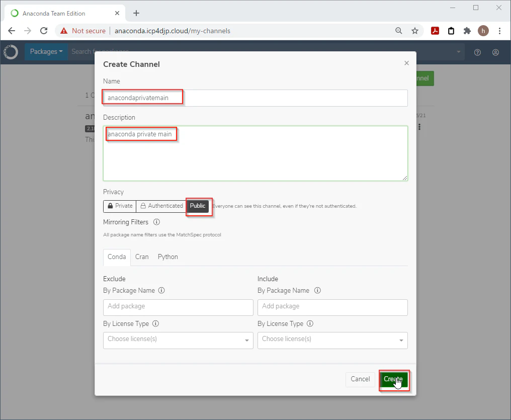Open the Extensions puzzle icon
This screenshot has height=420, width=511.
[x=467, y=31]
